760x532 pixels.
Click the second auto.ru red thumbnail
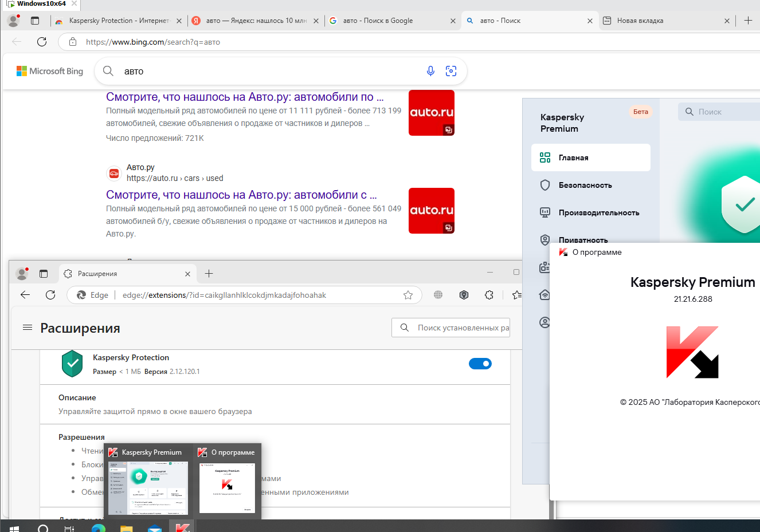tap(432, 211)
